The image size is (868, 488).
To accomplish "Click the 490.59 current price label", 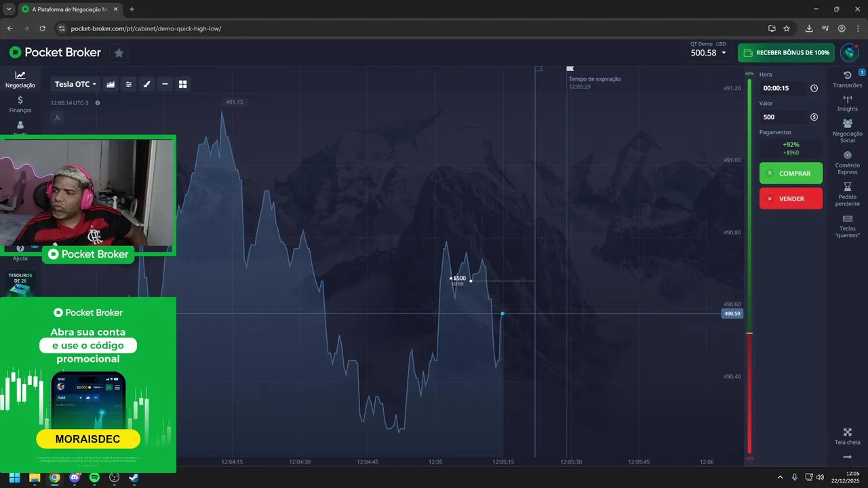I will (x=732, y=314).
